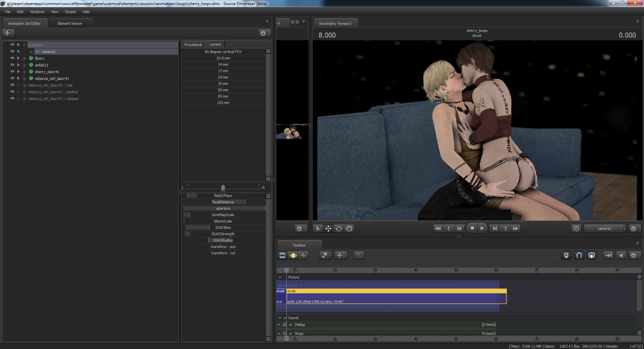Screen dimensions: 644x349
Task: Go to next clip boundary bracket
Action: click(505, 229)
